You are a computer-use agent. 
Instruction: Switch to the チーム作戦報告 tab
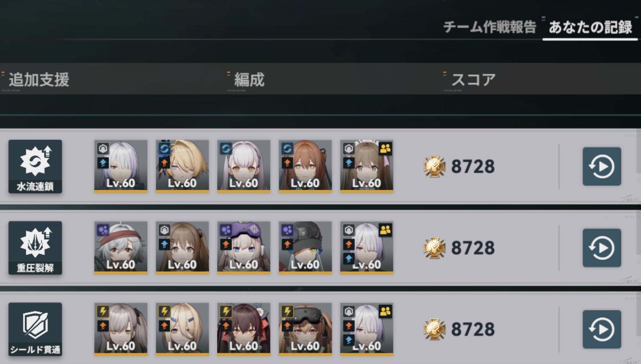490,27
